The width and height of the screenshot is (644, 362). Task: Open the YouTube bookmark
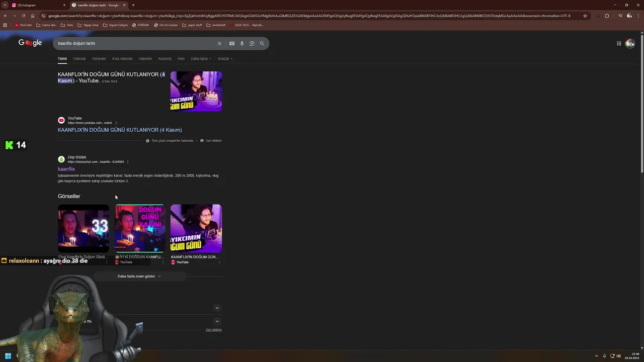point(23,25)
